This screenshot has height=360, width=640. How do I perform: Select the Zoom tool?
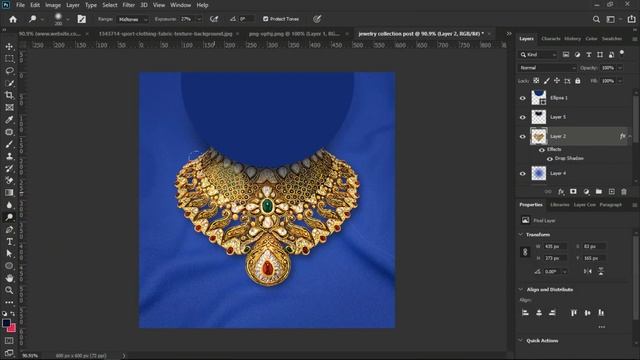coord(9,290)
